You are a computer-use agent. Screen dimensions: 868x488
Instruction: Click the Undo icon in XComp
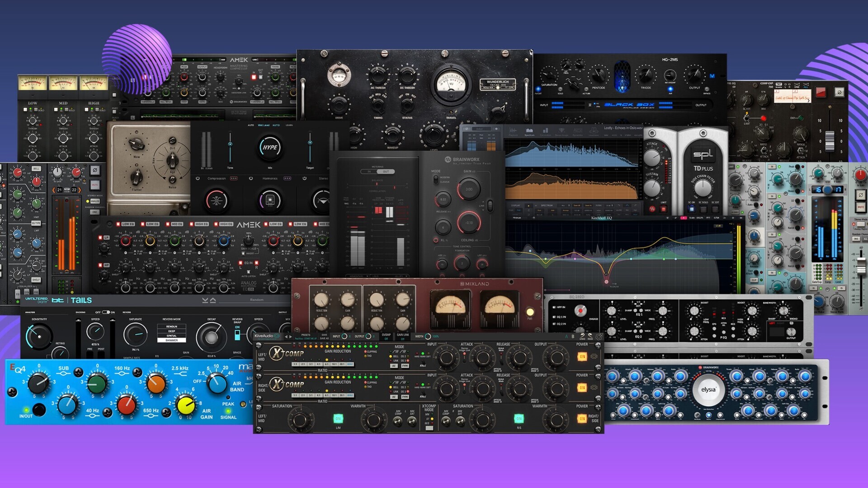pyautogui.click(x=582, y=336)
